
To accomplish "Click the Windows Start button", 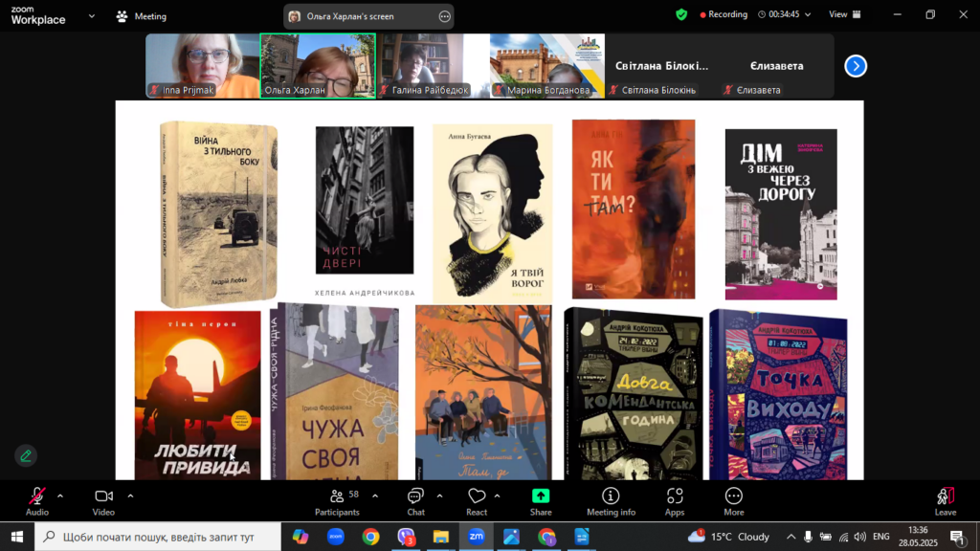I will [17, 537].
